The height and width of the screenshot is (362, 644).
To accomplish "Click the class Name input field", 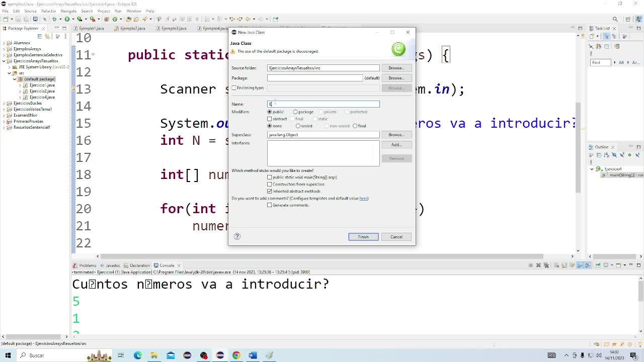I will click(x=323, y=104).
